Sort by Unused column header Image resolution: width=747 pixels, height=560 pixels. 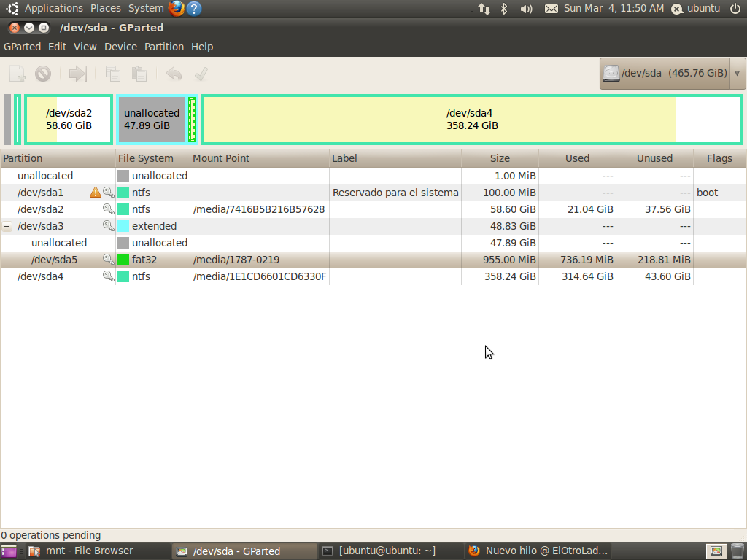pyautogui.click(x=654, y=158)
